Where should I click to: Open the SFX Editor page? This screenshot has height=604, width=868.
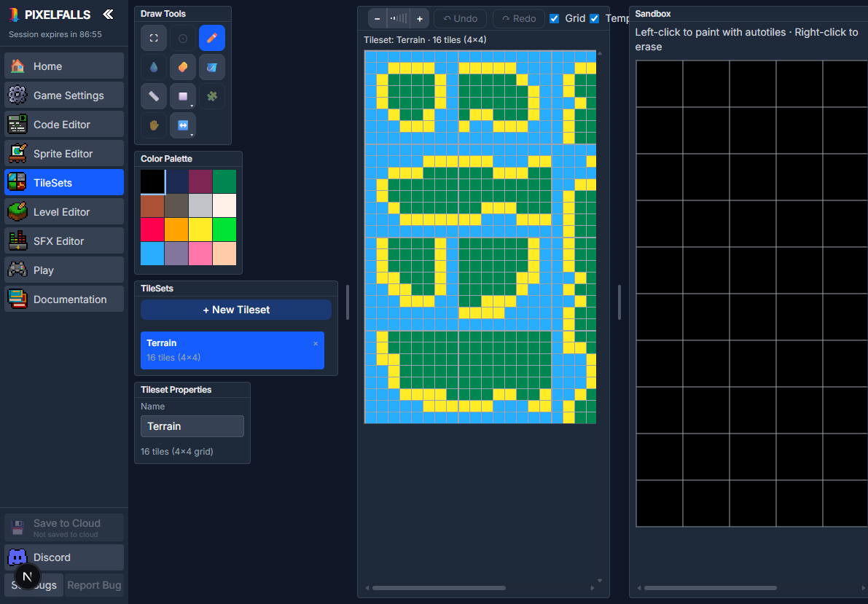[64, 241]
